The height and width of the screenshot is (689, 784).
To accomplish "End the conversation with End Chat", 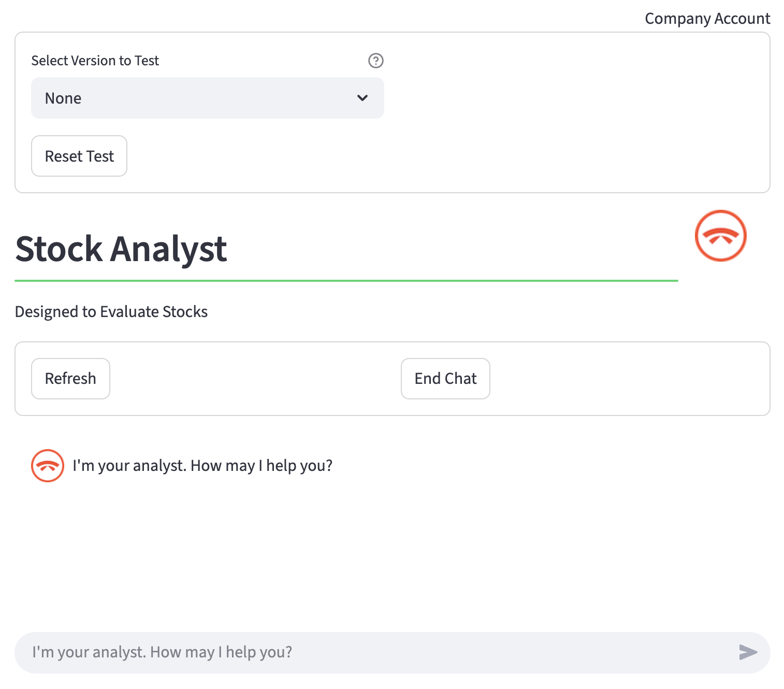I will click(x=445, y=379).
